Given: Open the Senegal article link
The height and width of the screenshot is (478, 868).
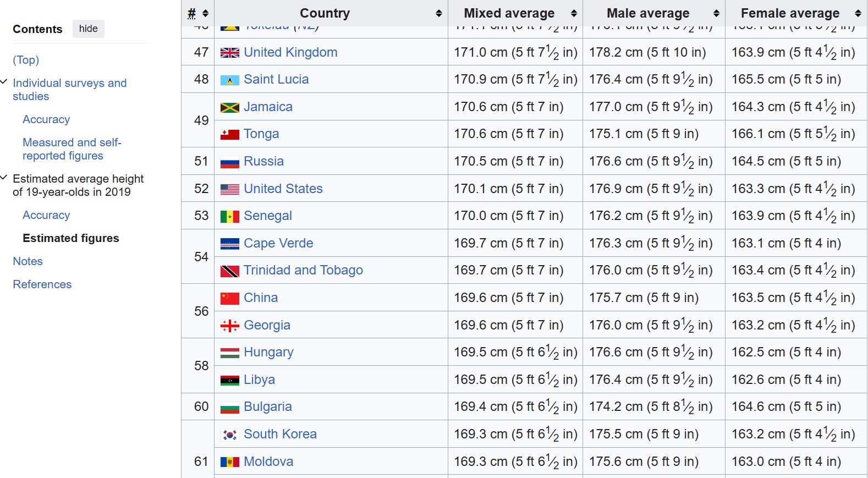Looking at the screenshot, I should [x=268, y=216].
